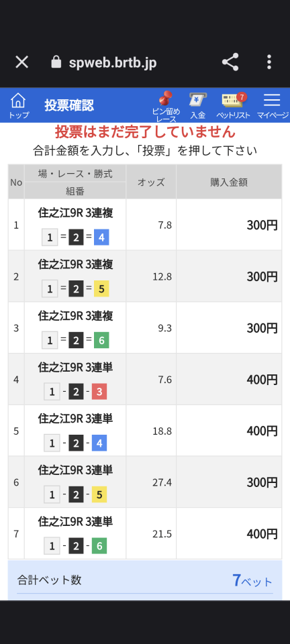Select the green boat 6 box in row 3
The height and width of the screenshot is (644, 290).
(101, 341)
